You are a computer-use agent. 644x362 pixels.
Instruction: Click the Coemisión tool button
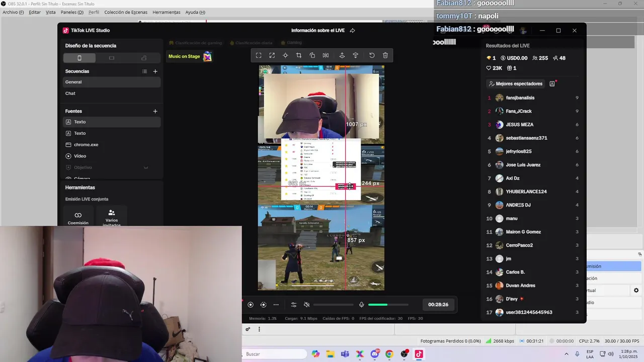[x=78, y=218]
